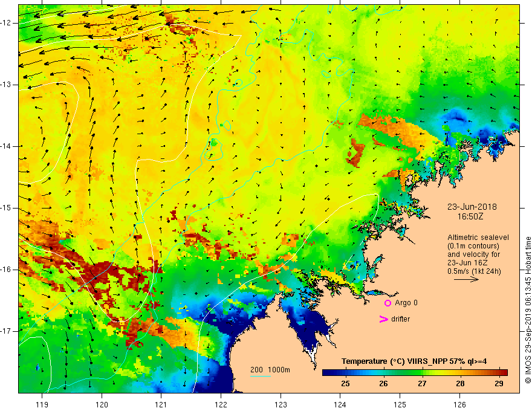Click the Temperature VIIRS_NPP title text
Screen dimensions: 532x411
[414, 361]
